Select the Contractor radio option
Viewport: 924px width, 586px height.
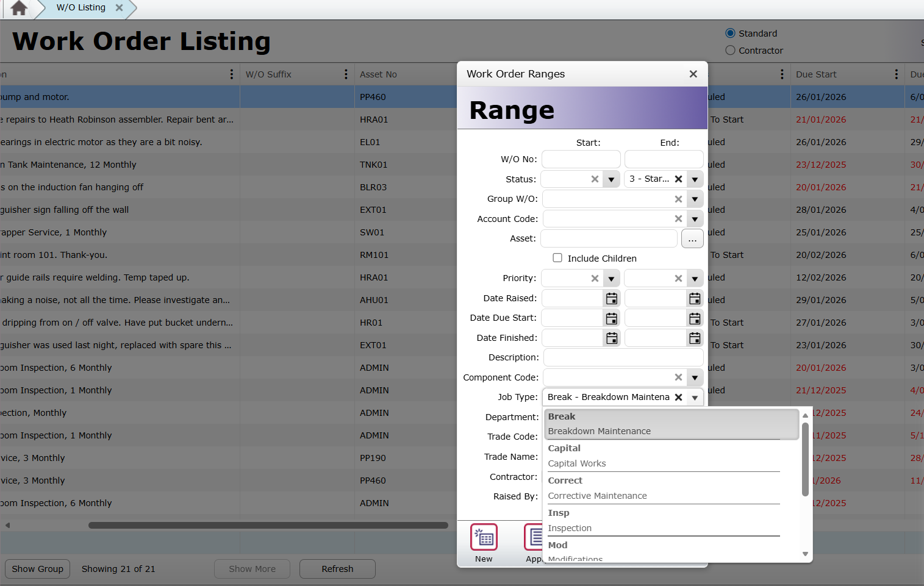(730, 51)
